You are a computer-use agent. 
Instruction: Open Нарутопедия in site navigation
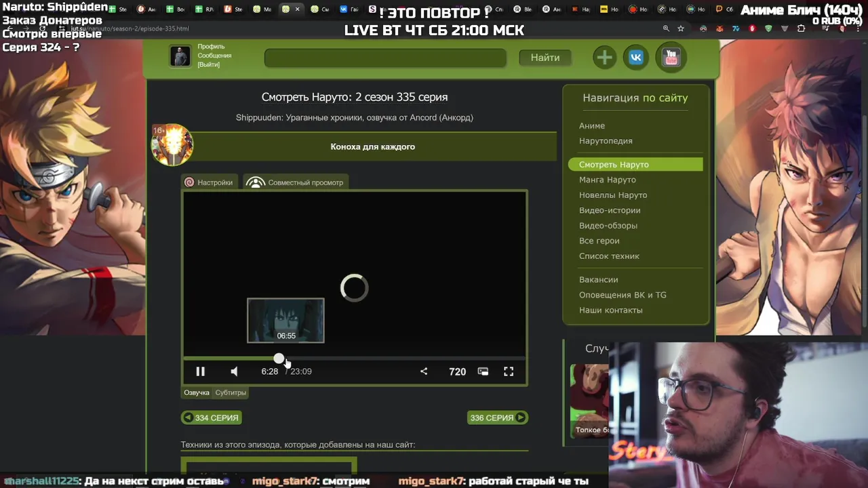coord(606,141)
